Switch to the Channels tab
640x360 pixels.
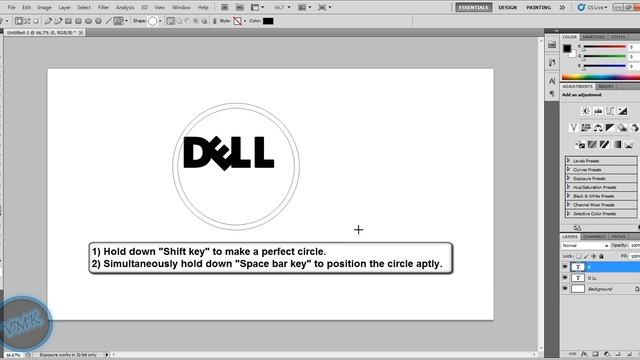tap(594, 236)
